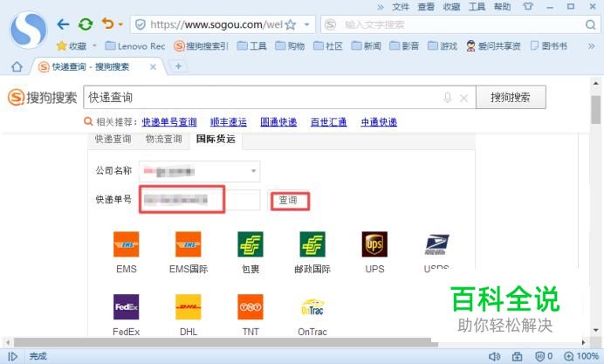
Task: Expand the address bar history dropdown
Action: pyautogui.click(x=307, y=25)
